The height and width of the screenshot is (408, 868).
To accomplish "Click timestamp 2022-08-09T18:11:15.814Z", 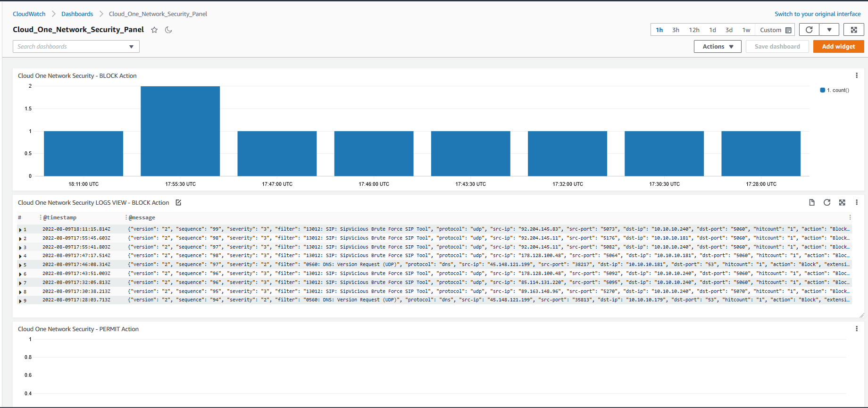I will [76, 229].
